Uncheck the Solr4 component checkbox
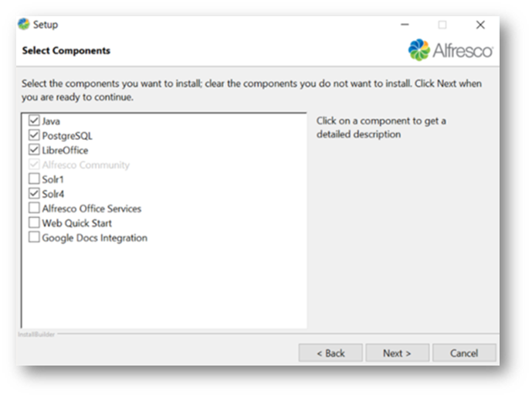Screen dimensions: 532x398 (34, 194)
